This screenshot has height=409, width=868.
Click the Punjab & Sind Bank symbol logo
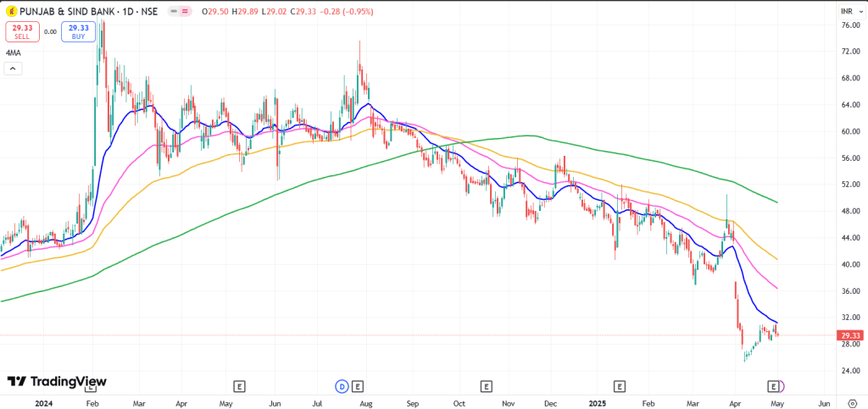click(x=10, y=11)
